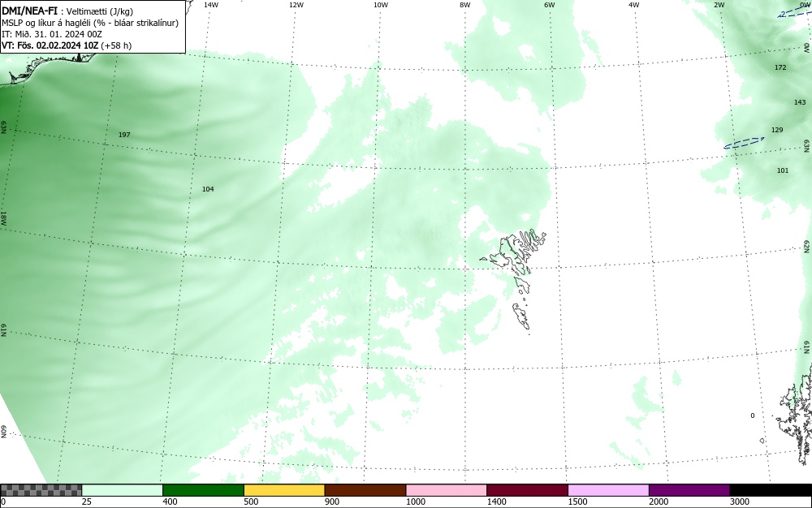Click the VT: Fös. 02.02.2024 10Z line
The image size is (812, 508).
point(67,45)
